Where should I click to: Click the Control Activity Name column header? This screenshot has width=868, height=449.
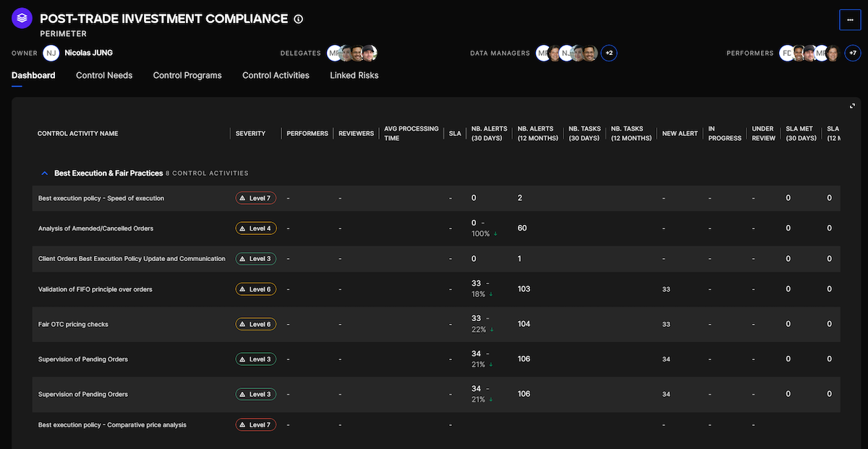(x=77, y=134)
